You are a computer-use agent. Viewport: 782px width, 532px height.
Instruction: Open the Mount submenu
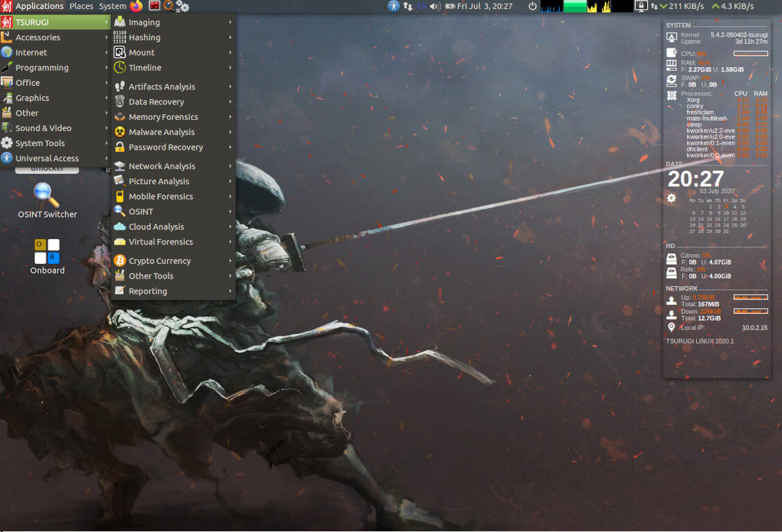coord(173,53)
